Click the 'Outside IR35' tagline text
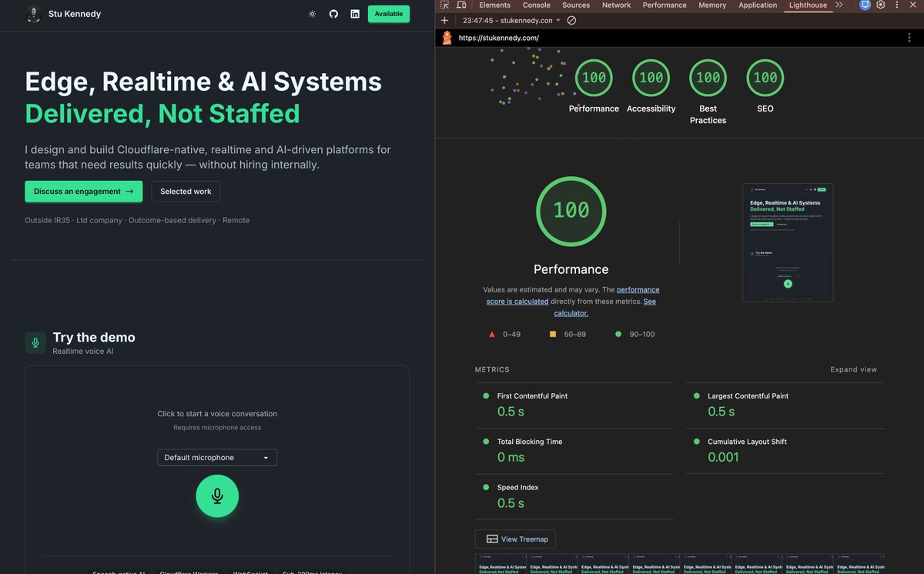924x574 pixels. [48, 220]
